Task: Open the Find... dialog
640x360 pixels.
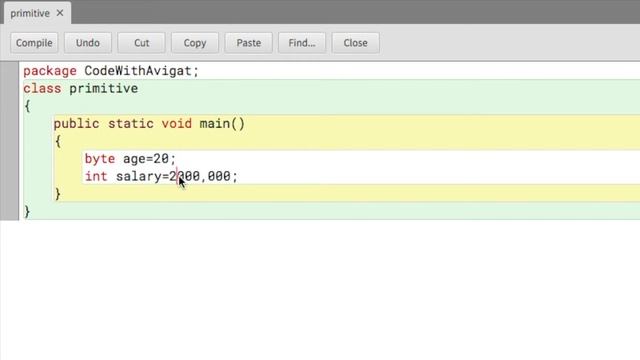Action: click(x=302, y=43)
